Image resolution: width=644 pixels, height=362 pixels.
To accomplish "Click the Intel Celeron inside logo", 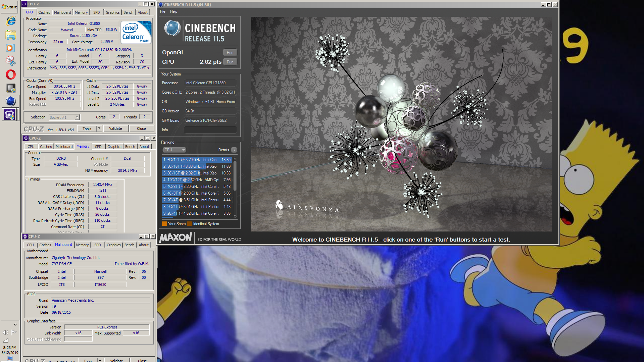I will pos(136,32).
